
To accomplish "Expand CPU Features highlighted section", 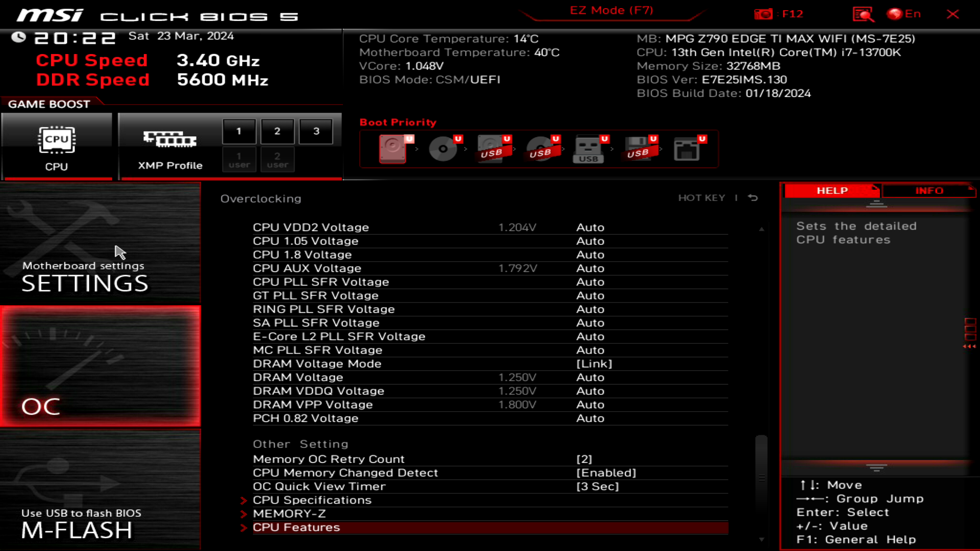I will coord(296,527).
